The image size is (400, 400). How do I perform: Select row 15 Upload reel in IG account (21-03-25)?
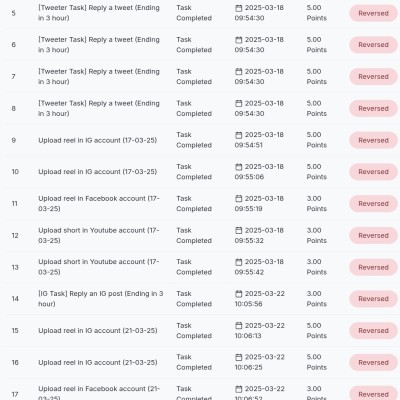(x=98, y=331)
